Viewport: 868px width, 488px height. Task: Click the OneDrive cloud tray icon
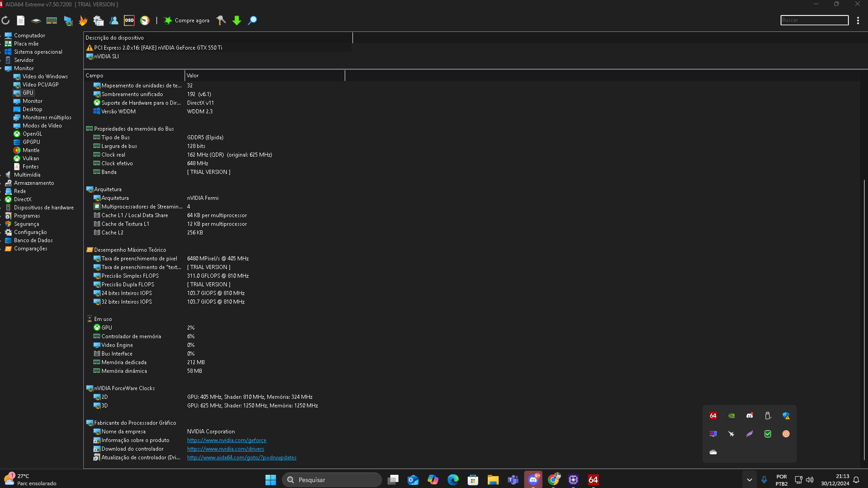pyautogui.click(x=713, y=452)
